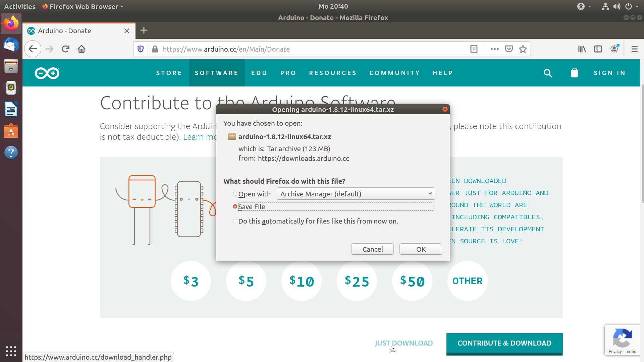
Task: Open the RESOURCES navigation item
Action: click(x=333, y=73)
